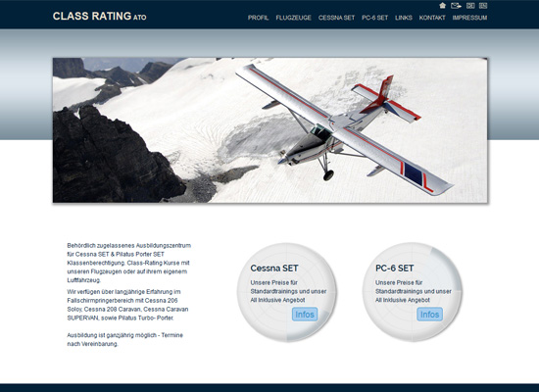Screen dimensions: 539x392
Task: Click the Cessna SET price description text
Action: (288, 291)
